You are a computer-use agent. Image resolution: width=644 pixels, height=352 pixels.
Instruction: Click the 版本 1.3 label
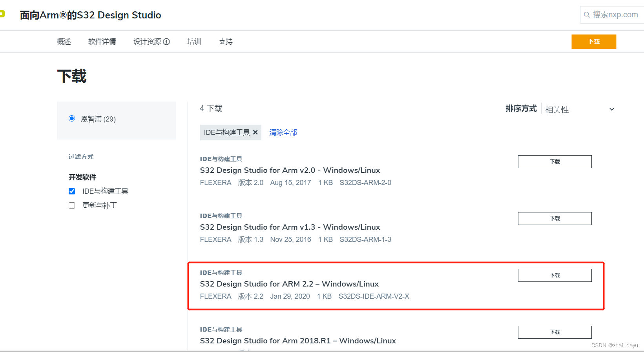251,240
